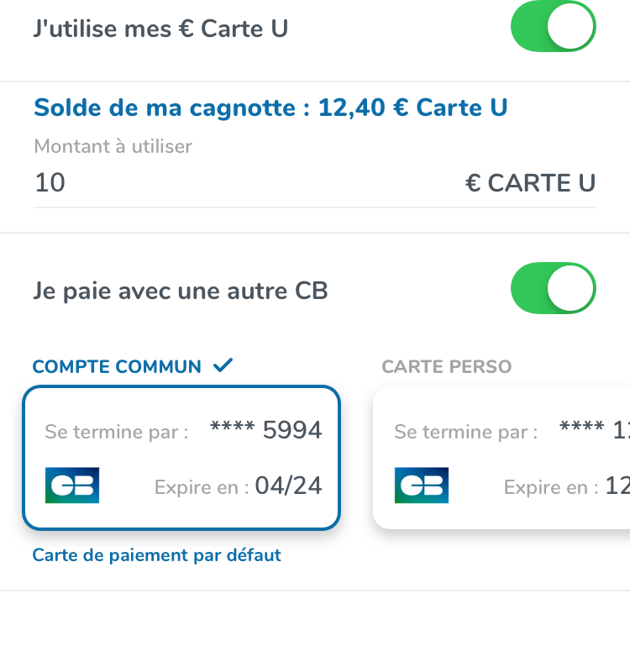Toggle off "J'utilise mes € Carte U" switch
Viewport: 630px width, 672px height.
coord(553,27)
